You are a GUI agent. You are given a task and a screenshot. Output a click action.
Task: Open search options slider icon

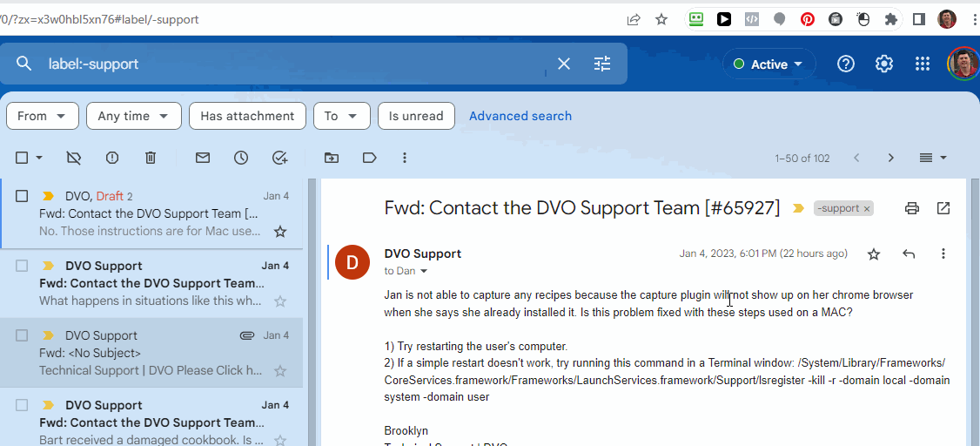602,64
